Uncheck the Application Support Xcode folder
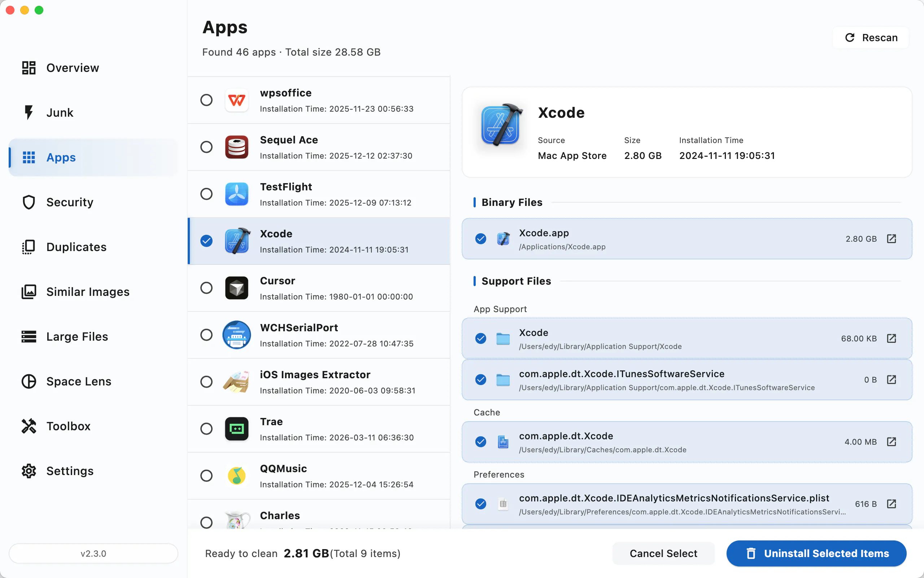The width and height of the screenshot is (924, 578). point(481,339)
